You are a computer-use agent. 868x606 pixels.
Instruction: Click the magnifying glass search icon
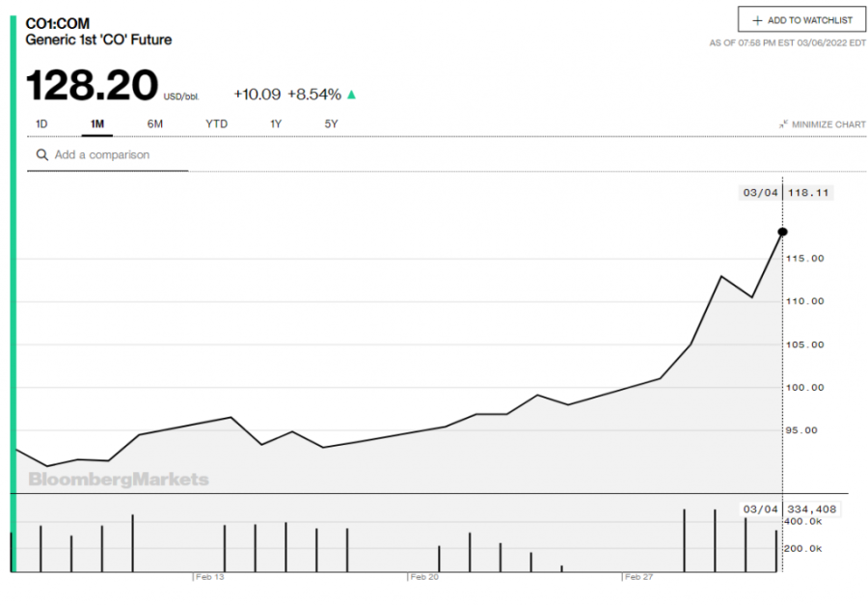pos(41,154)
